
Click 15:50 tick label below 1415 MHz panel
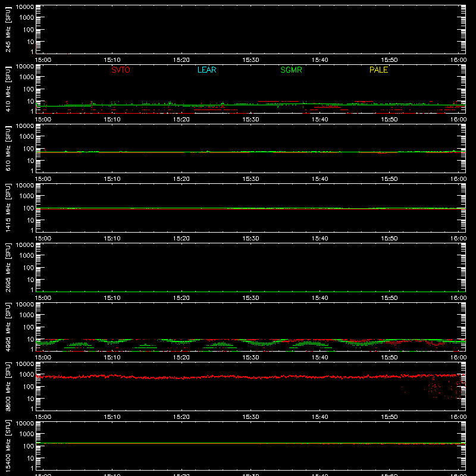pyautogui.click(x=389, y=239)
